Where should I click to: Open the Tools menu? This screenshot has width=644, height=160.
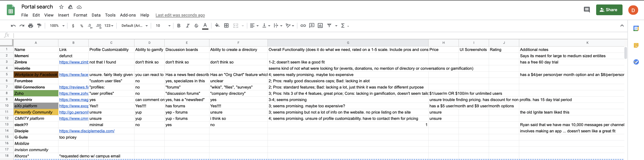[110, 15]
